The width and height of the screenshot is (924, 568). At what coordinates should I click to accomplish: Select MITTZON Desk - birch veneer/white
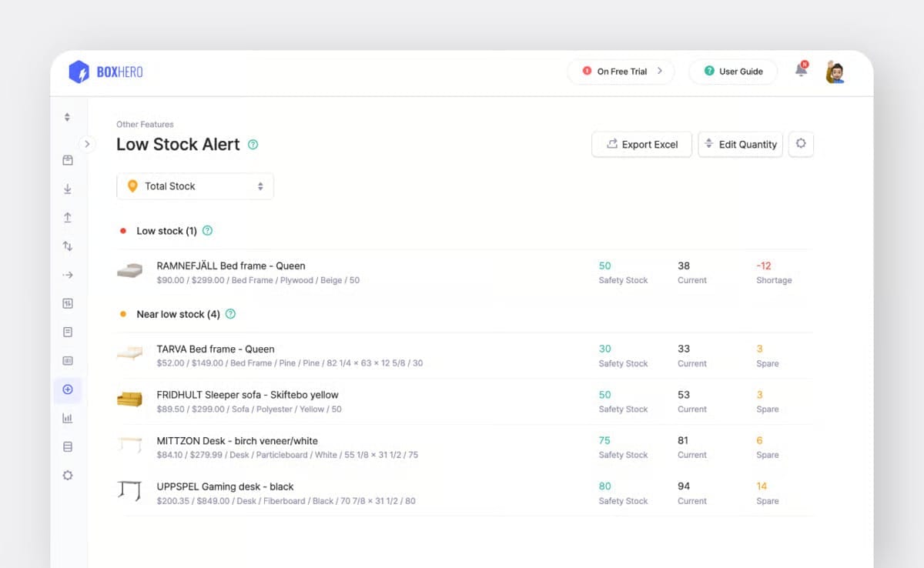point(237,440)
